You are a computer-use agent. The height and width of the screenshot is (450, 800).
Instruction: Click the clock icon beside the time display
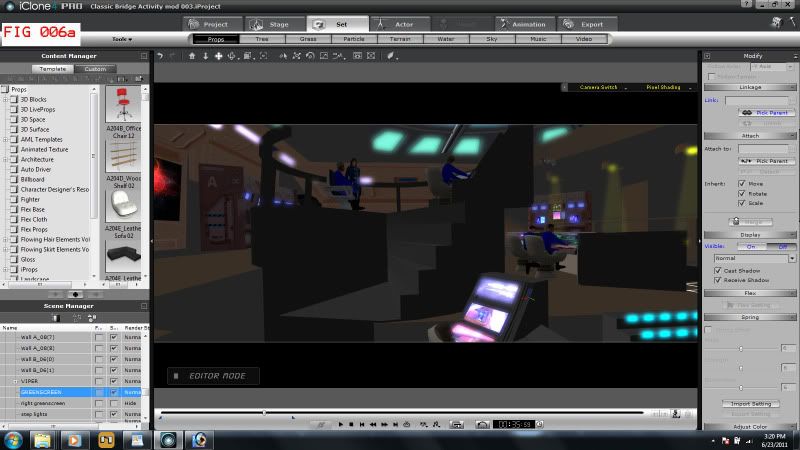[x=540, y=424]
